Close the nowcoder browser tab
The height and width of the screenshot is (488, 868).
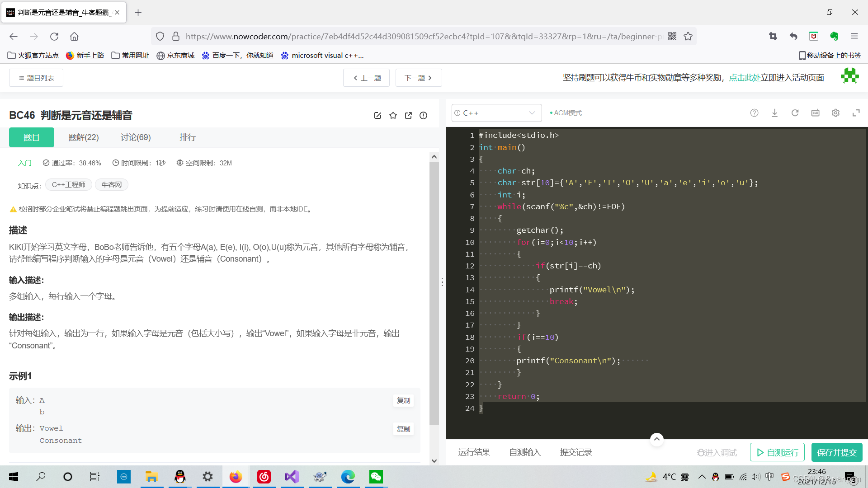[117, 13]
